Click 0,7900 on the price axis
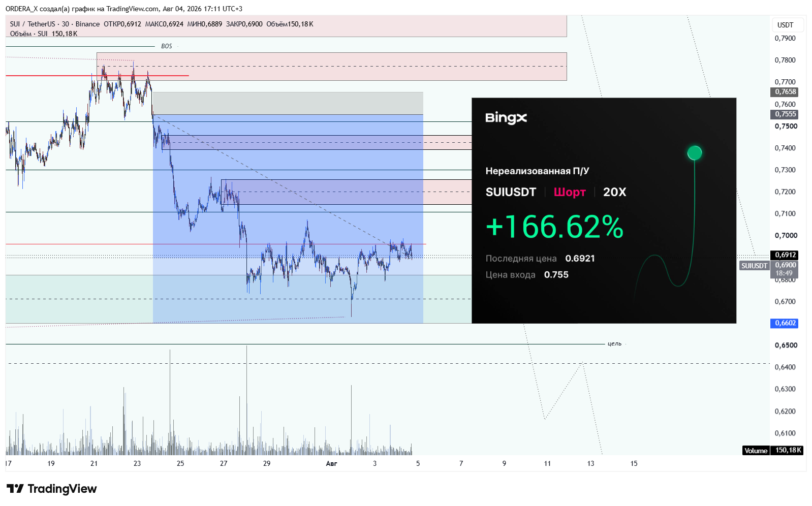Image resolution: width=812 pixels, height=506 pixels. point(785,39)
